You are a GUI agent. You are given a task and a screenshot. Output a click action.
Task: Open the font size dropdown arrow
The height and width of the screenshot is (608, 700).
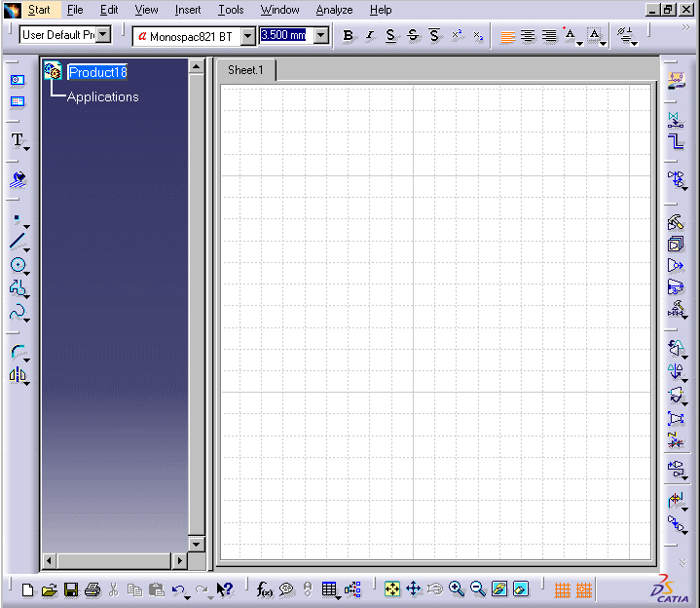click(321, 36)
